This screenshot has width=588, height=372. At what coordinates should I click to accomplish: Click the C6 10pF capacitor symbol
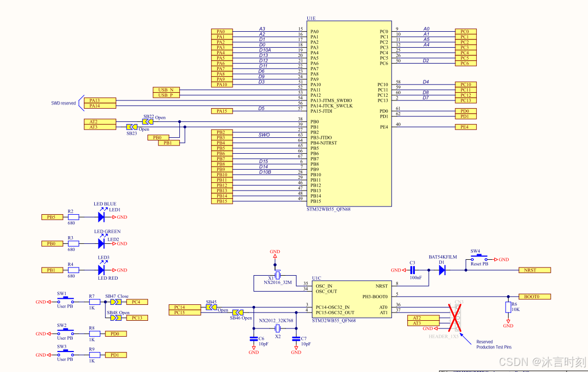click(x=254, y=339)
